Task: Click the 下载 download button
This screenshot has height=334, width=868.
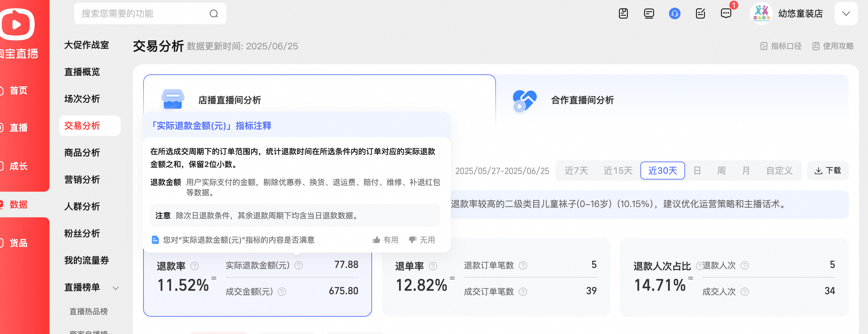Action: tap(828, 171)
